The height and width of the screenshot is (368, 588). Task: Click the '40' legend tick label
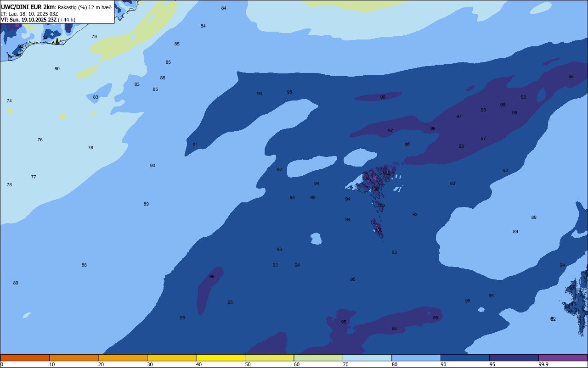[x=199, y=364]
